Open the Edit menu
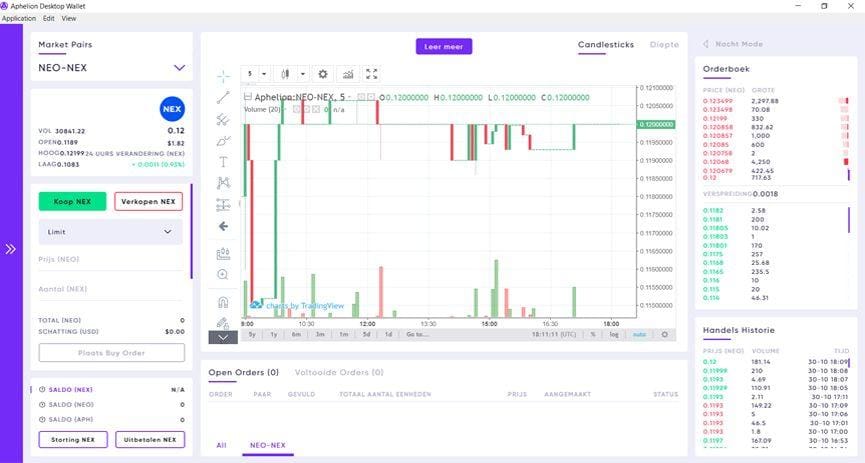This screenshot has height=463, width=865. click(49, 18)
